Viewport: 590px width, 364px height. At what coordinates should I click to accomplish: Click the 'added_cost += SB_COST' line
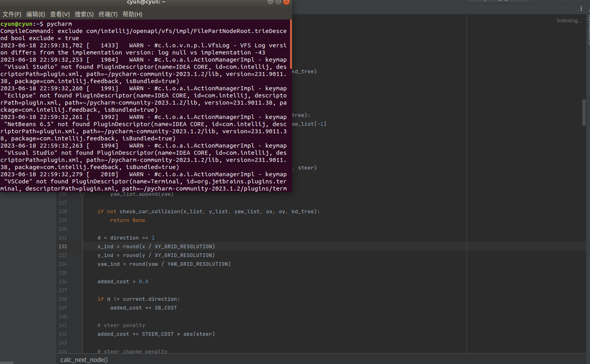(x=144, y=308)
